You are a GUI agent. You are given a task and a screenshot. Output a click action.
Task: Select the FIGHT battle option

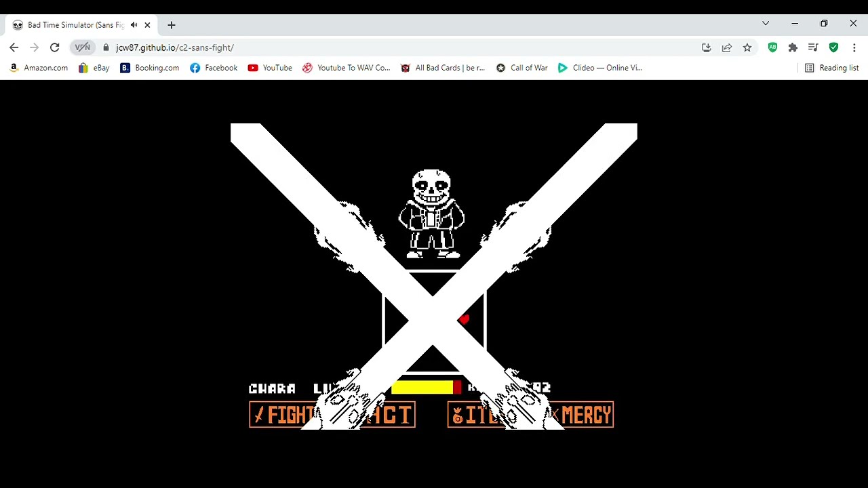click(x=283, y=415)
